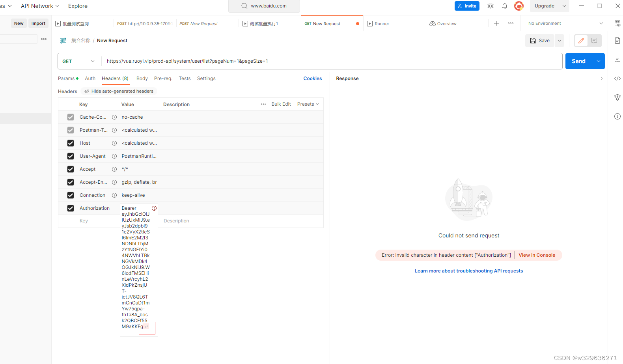
Task: Switch to Pre-req. tab
Action: point(163,78)
